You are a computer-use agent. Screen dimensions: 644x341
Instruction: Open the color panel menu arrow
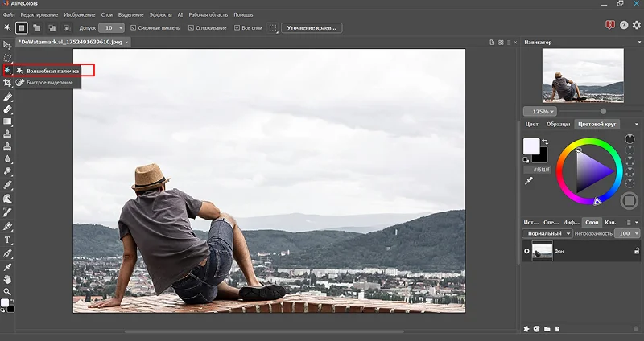click(x=636, y=124)
